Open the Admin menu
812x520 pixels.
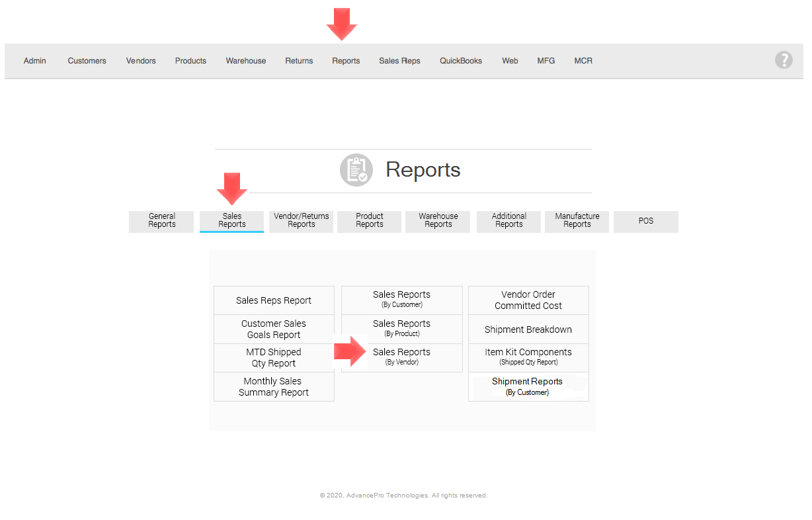click(35, 61)
